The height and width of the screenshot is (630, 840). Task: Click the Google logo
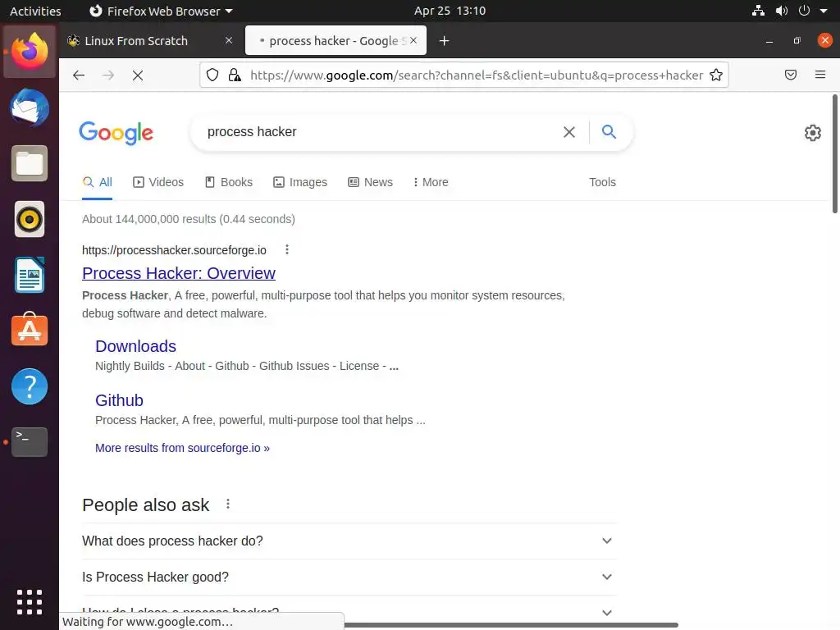point(116,133)
